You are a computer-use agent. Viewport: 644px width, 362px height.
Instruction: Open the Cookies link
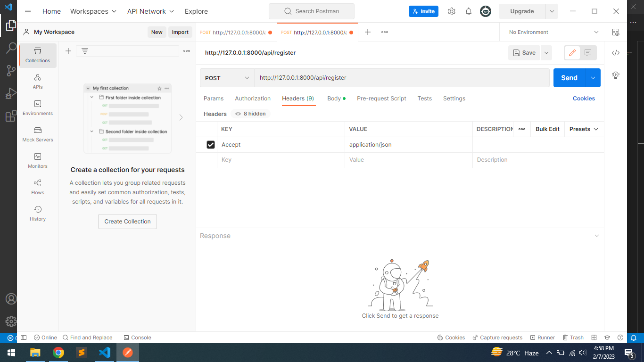coord(584,99)
